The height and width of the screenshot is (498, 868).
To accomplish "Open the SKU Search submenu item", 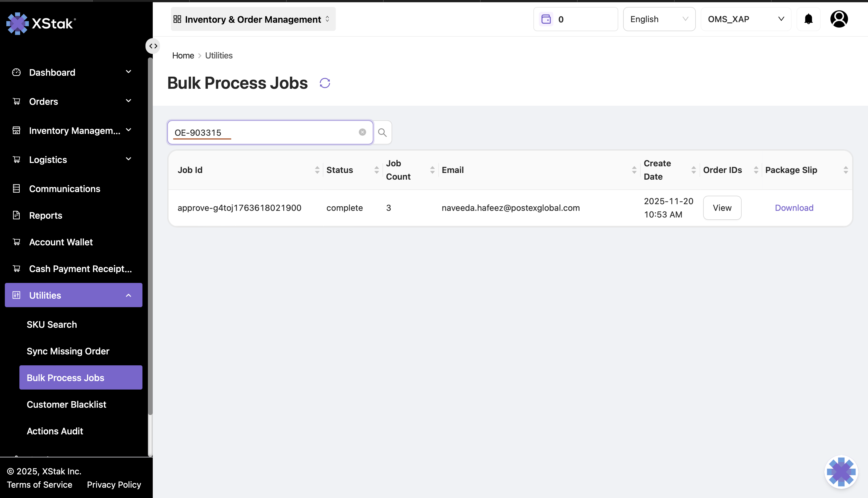I will 52,325.
